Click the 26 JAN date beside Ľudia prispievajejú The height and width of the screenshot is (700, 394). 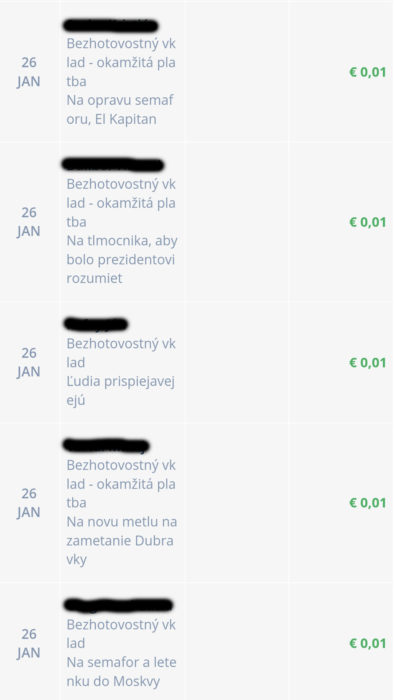[29, 362]
